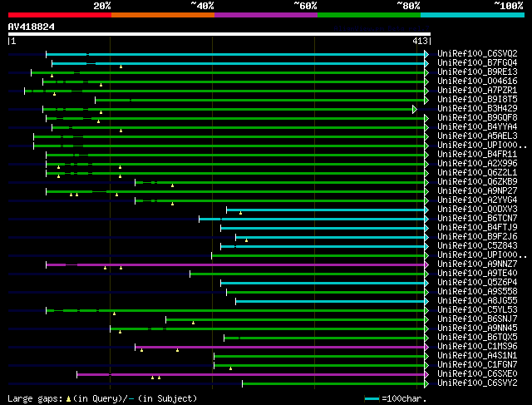
Task: Click the yellow gap marker under UniRef100_C1FGN7 bar
Action: pyautogui.click(x=230, y=368)
